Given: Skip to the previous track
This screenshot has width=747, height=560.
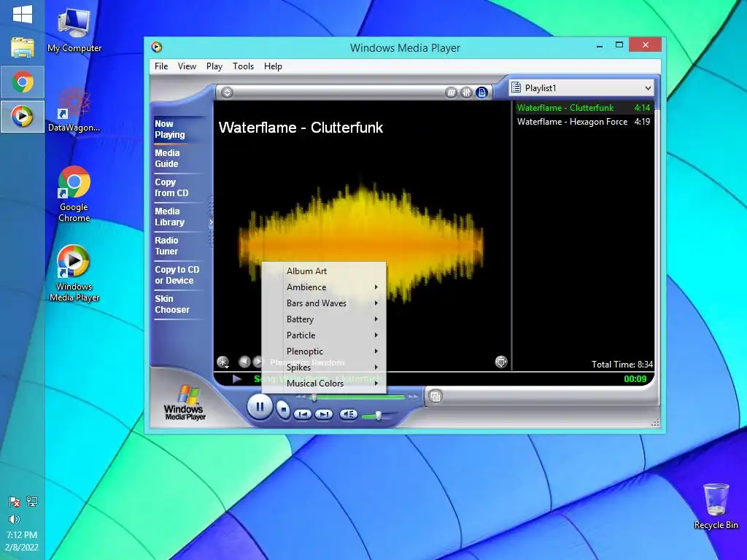Looking at the screenshot, I should (303, 414).
